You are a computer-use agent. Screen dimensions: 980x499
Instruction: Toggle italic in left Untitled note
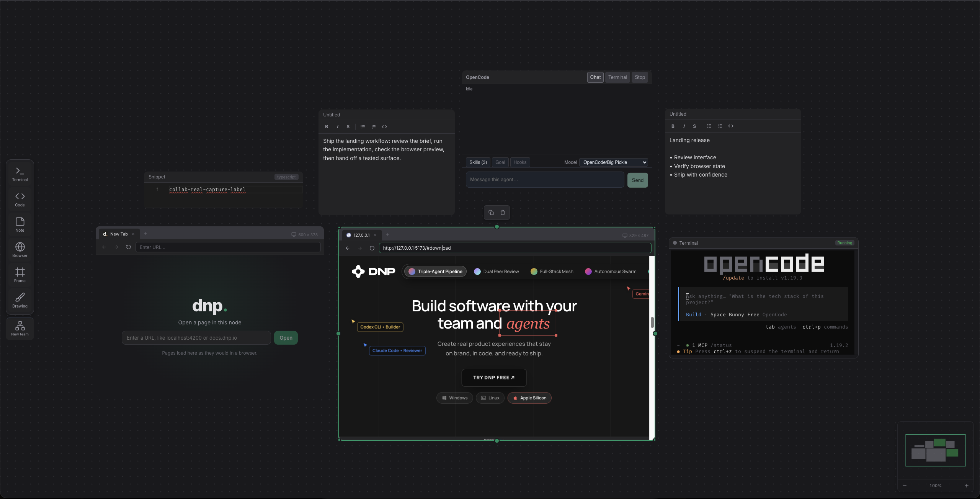coord(337,127)
